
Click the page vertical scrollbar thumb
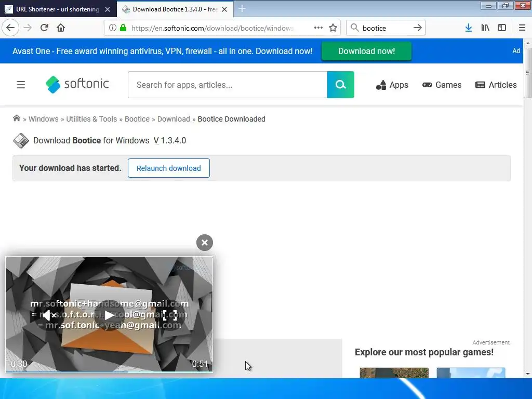point(527,73)
